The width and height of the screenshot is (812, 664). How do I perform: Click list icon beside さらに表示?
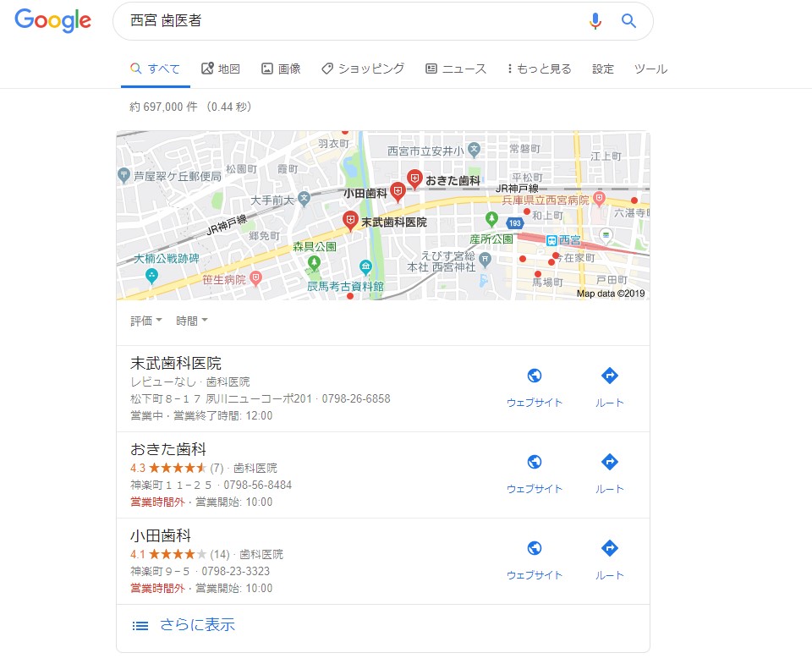click(140, 626)
